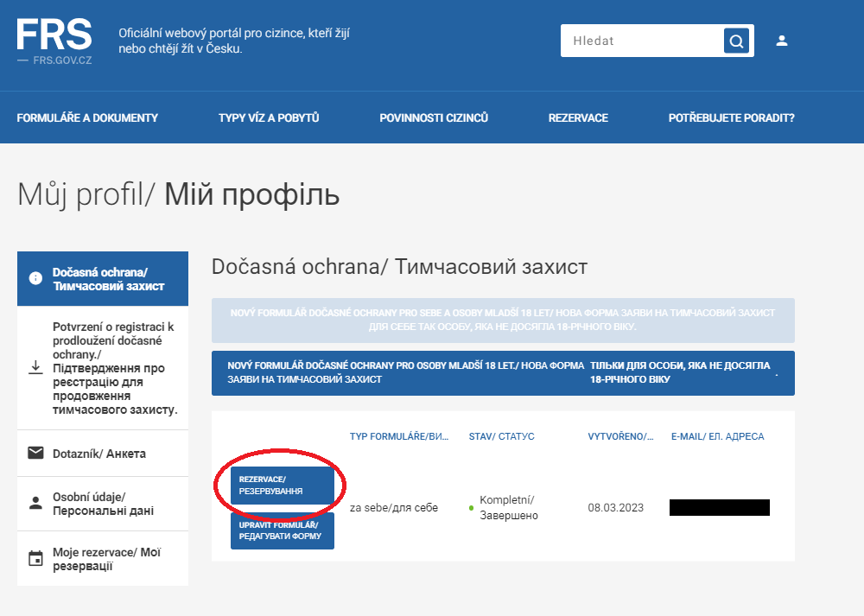Type in the Hledat search field
Screen dimensions: 864x616
pyautogui.click(x=641, y=41)
